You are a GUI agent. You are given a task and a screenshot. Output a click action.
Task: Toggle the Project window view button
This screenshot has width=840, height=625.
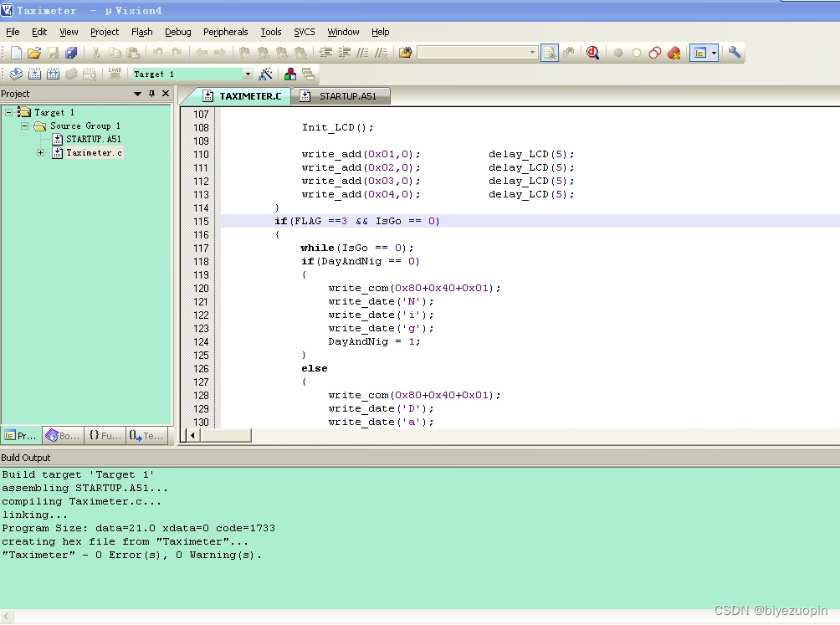[x=699, y=53]
